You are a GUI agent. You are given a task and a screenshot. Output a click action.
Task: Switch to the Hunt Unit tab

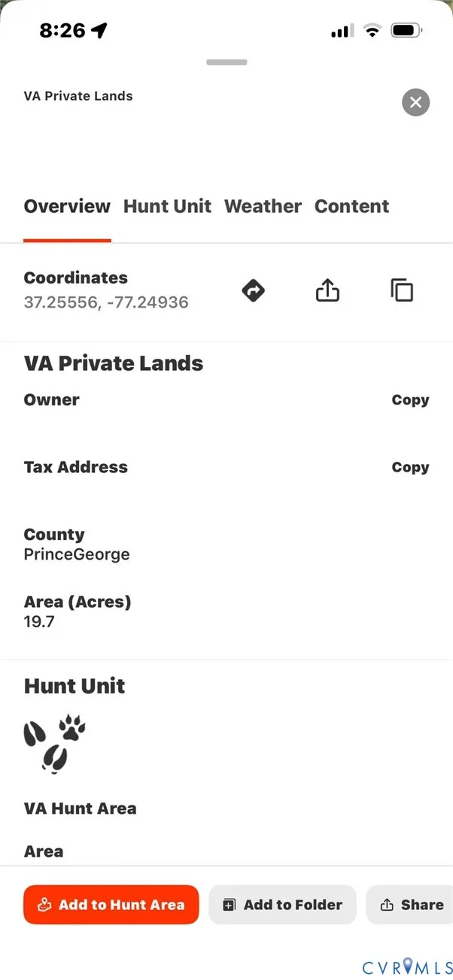tap(167, 206)
